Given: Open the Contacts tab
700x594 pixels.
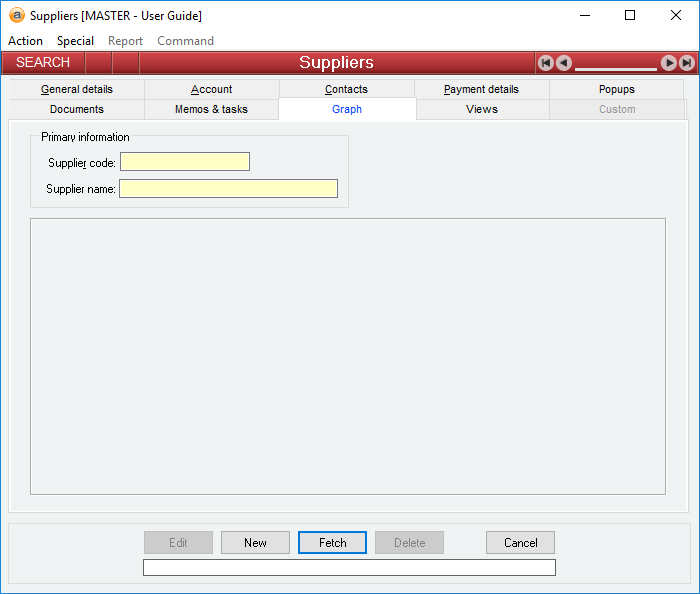Looking at the screenshot, I should (346, 89).
